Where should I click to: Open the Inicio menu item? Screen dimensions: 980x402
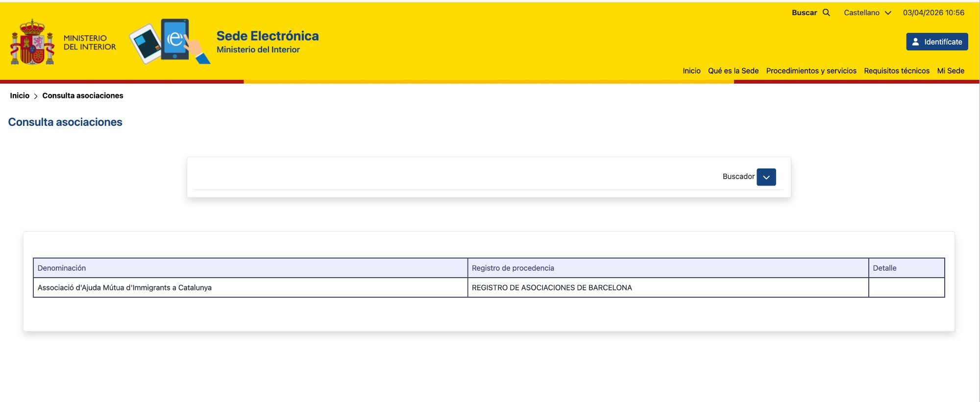pos(691,71)
